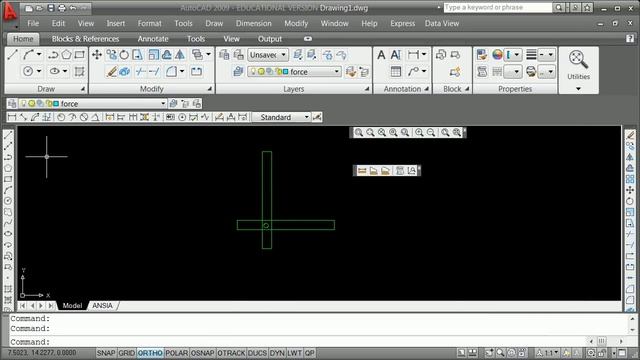Viewport: 640px width, 360px height.
Task: Click the Table tool in Annotation panel
Action: [396, 72]
